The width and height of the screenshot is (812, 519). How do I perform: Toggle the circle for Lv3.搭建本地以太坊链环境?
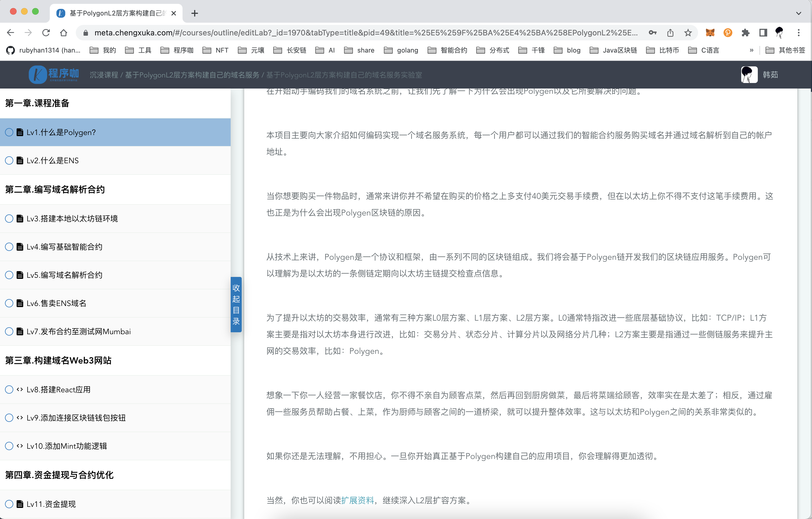click(x=9, y=219)
